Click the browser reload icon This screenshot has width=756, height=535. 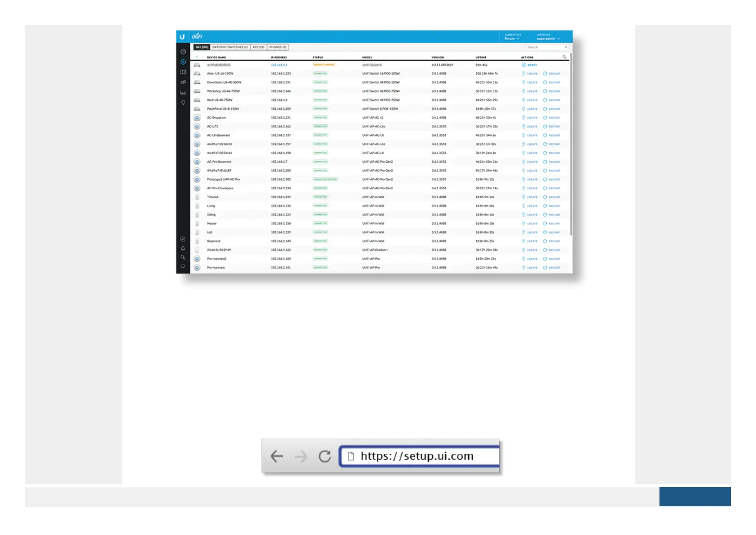[325, 456]
